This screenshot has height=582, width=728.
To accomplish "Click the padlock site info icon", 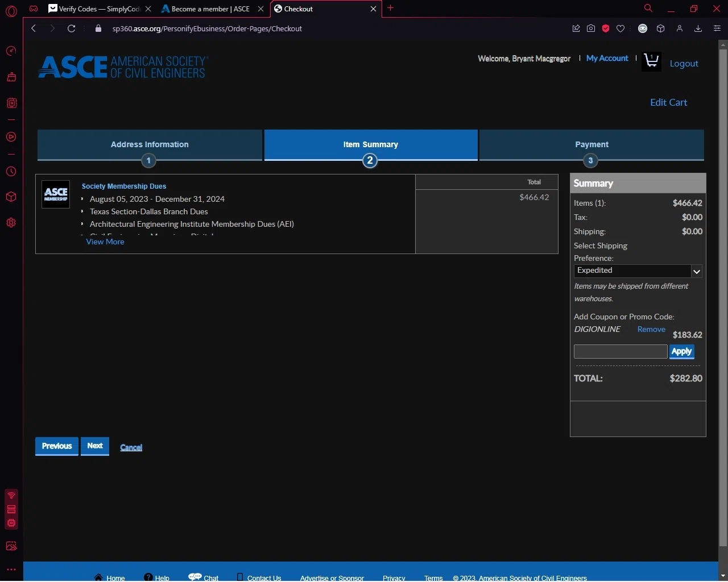I will pyautogui.click(x=98, y=28).
